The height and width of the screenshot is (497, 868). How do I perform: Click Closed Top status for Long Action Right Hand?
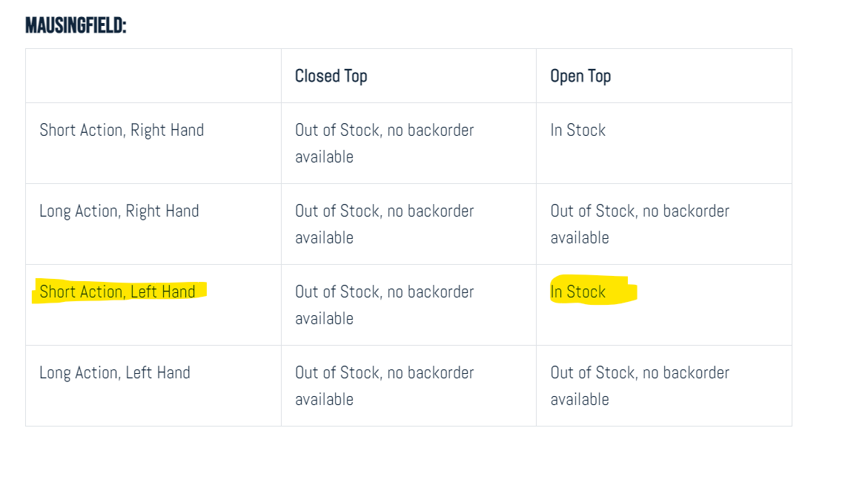(385, 225)
